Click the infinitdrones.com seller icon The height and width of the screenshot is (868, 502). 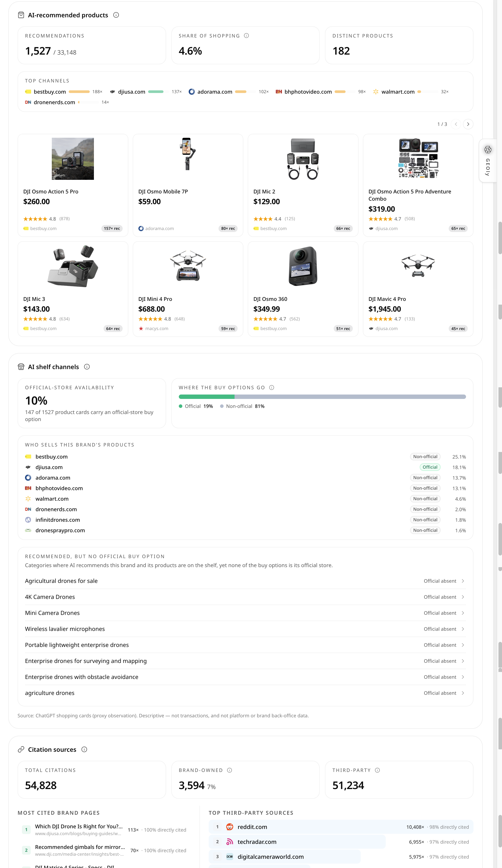[28, 520]
